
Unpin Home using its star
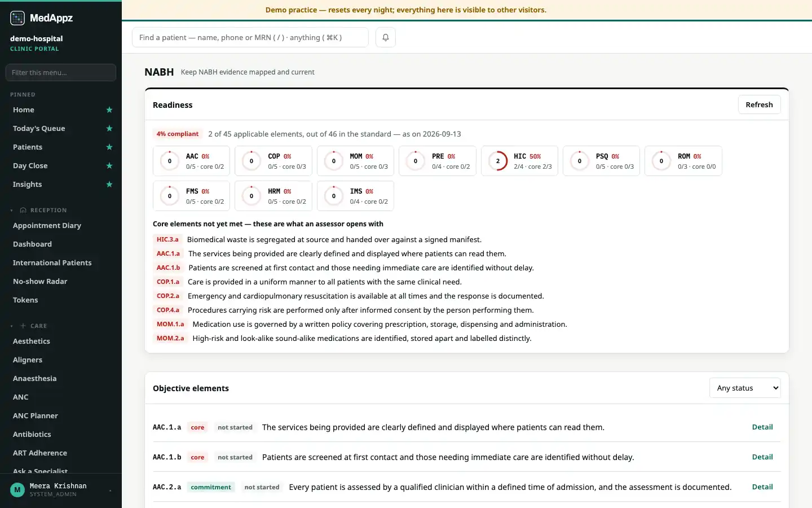tap(109, 110)
